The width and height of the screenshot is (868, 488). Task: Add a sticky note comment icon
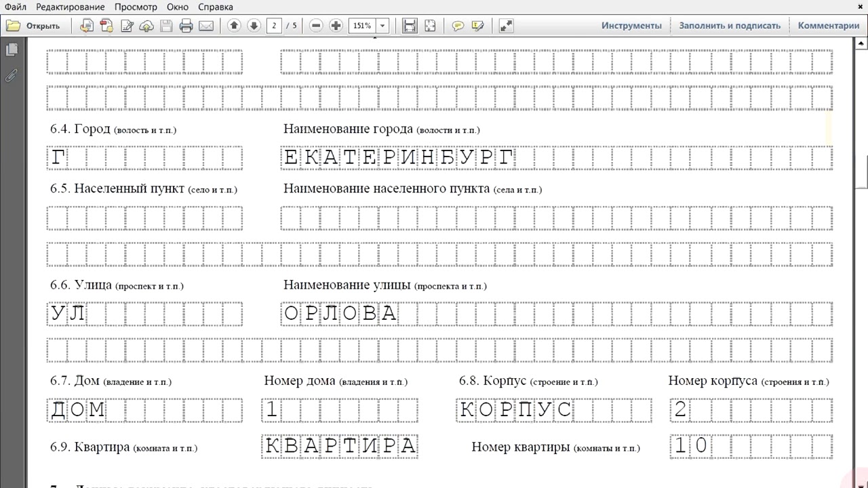458,26
